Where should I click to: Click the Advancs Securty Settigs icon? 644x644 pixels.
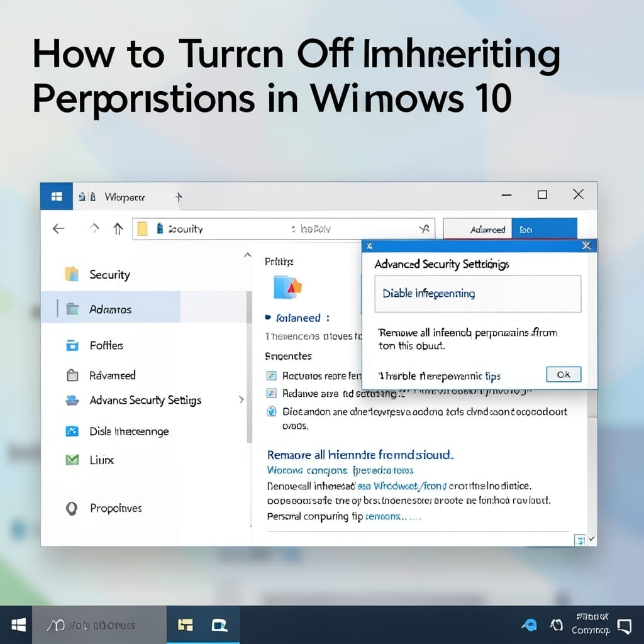pyautogui.click(x=72, y=400)
